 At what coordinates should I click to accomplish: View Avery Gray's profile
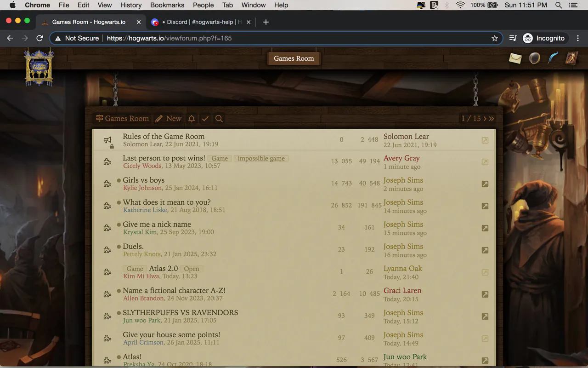401,158
